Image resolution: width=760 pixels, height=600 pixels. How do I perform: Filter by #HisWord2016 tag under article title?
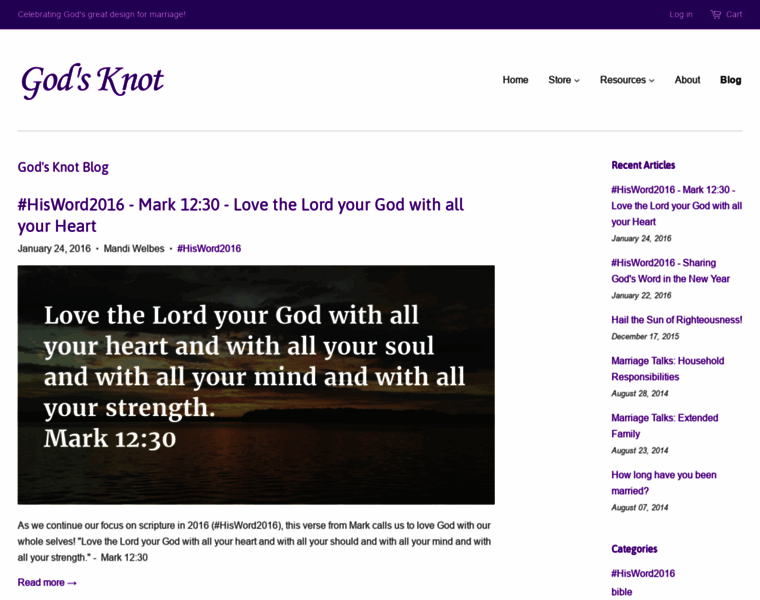[209, 249]
